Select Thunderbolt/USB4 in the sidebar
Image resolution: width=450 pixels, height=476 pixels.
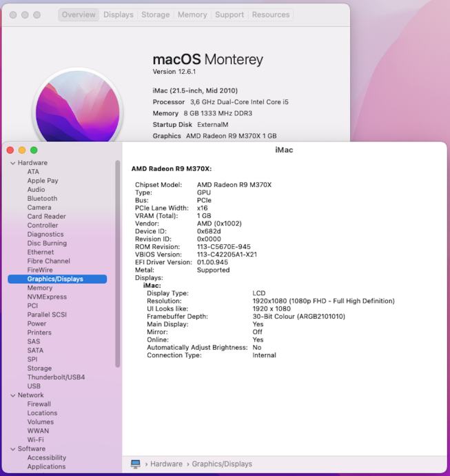click(x=56, y=377)
